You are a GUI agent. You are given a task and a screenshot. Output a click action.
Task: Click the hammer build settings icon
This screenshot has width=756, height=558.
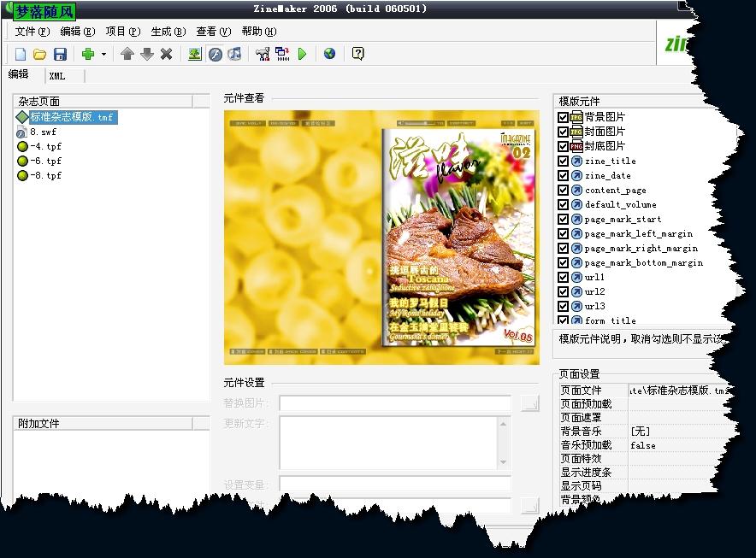(x=263, y=54)
